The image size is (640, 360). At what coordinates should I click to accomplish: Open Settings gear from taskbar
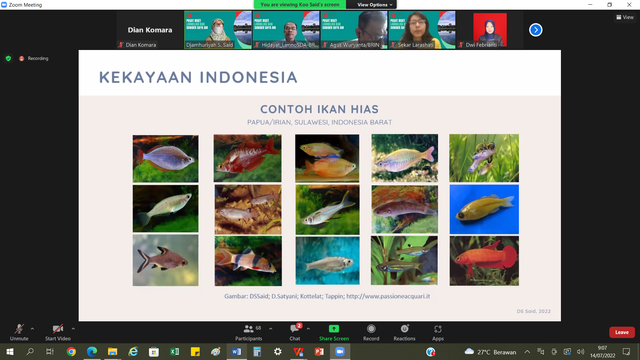point(278,351)
